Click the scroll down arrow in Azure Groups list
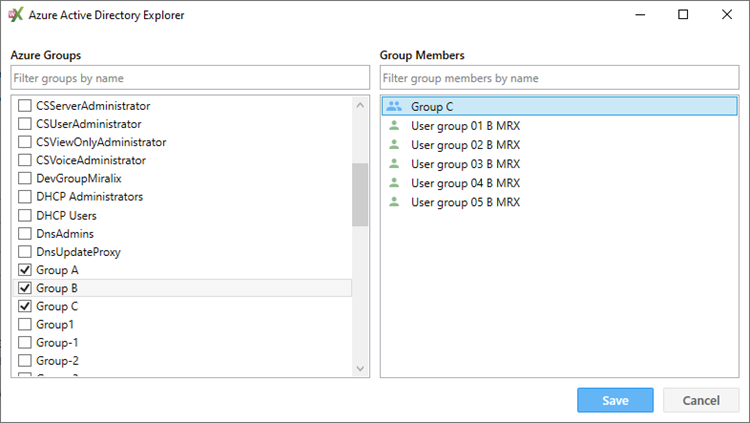This screenshot has height=423, width=750. pos(360,368)
